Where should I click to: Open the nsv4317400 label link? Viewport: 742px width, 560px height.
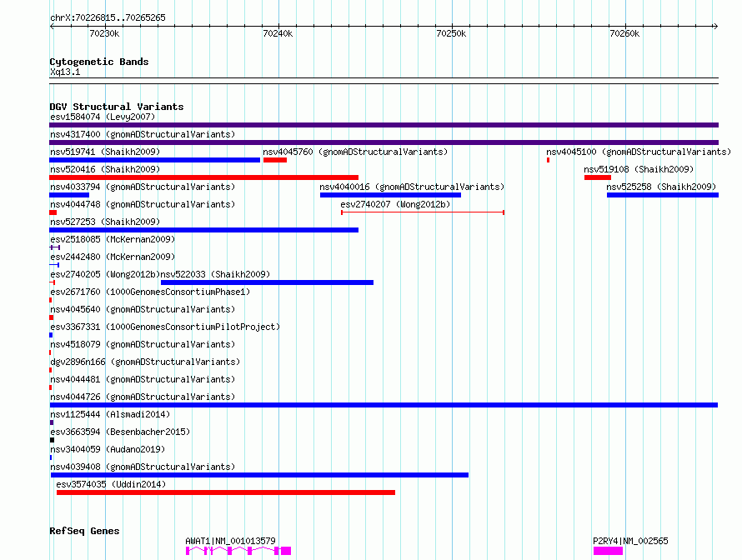click(143, 134)
